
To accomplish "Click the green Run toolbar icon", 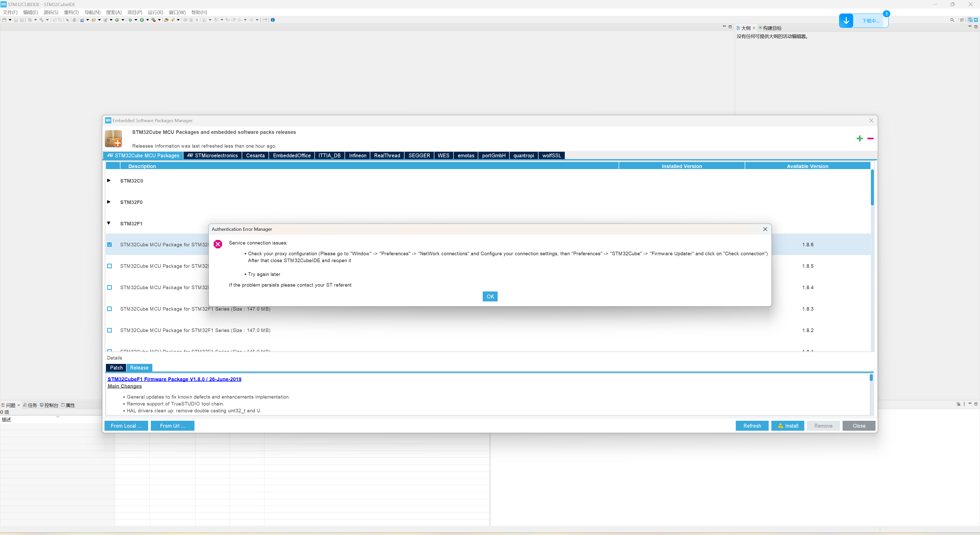I will (142, 20).
